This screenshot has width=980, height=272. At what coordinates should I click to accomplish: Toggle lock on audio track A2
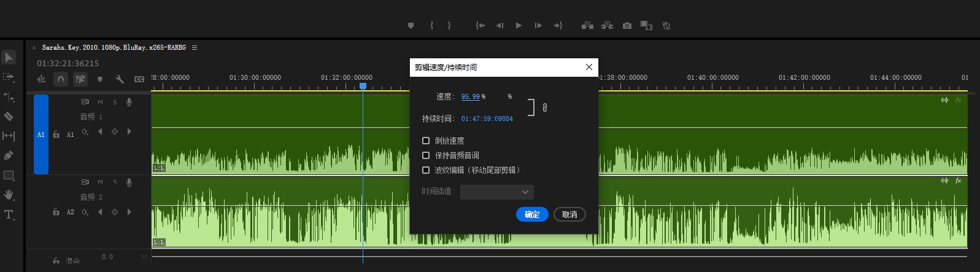coord(56,212)
